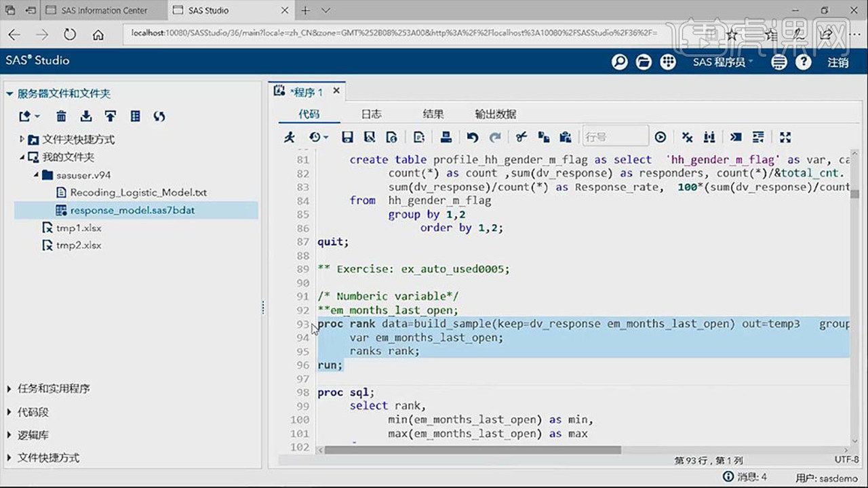Delete selected file with trash icon

[61, 117]
